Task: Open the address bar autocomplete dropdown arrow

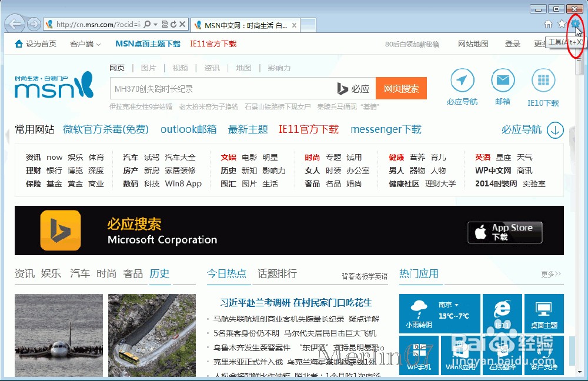Action: pyautogui.click(x=155, y=24)
